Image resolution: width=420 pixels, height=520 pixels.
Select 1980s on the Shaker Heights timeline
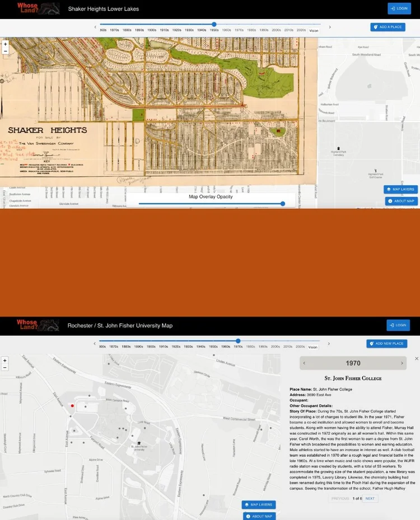[251, 30]
